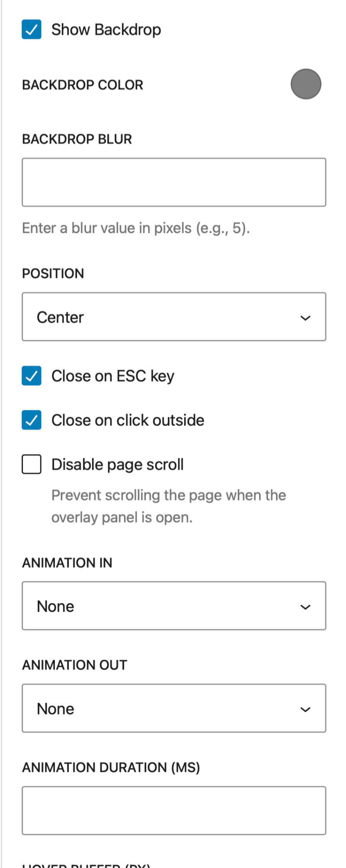
Task: Expand the Animation In dropdown
Action: coord(174,606)
